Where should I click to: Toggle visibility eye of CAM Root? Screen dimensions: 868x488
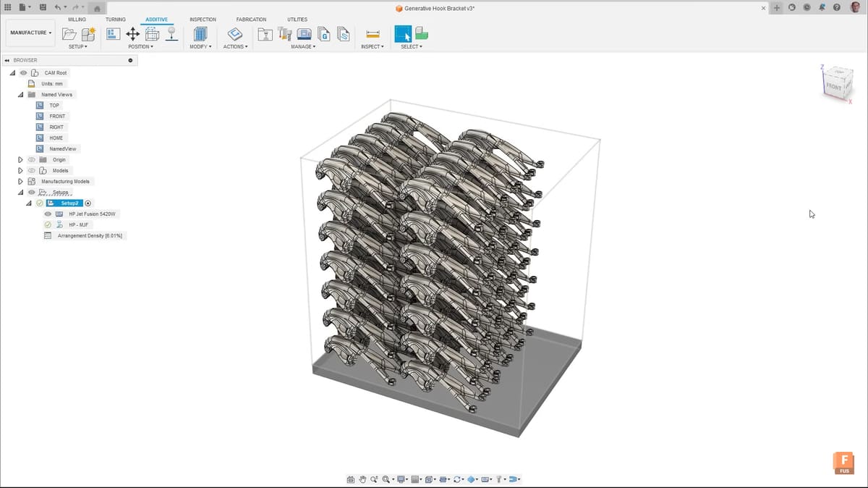tap(24, 73)
